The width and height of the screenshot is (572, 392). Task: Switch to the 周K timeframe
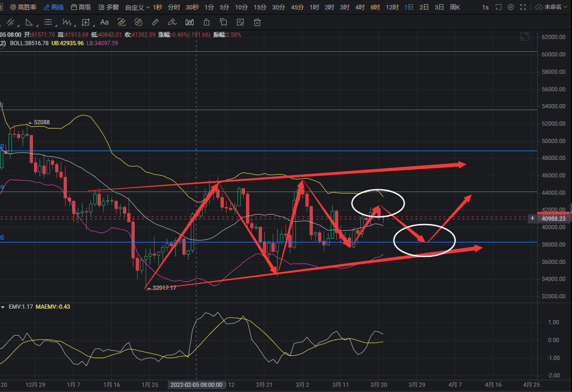pyautogui.click(x=455, y=7)
